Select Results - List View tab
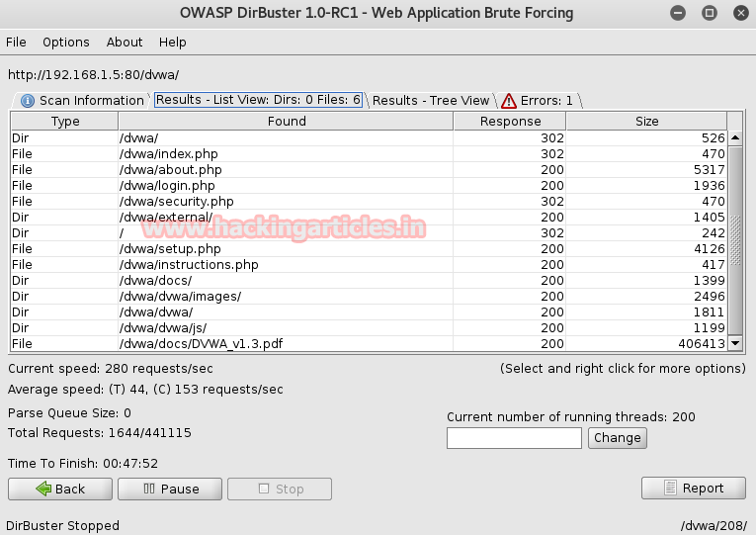756x535 pixels. pyautogui.click(x=258, y=100)
